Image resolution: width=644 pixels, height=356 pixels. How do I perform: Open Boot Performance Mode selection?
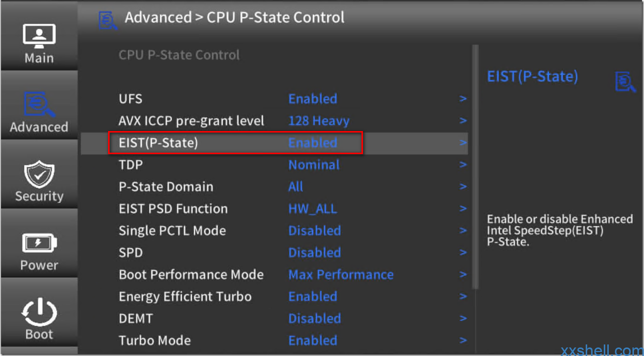pyautogui.click(x=340, y=275)
